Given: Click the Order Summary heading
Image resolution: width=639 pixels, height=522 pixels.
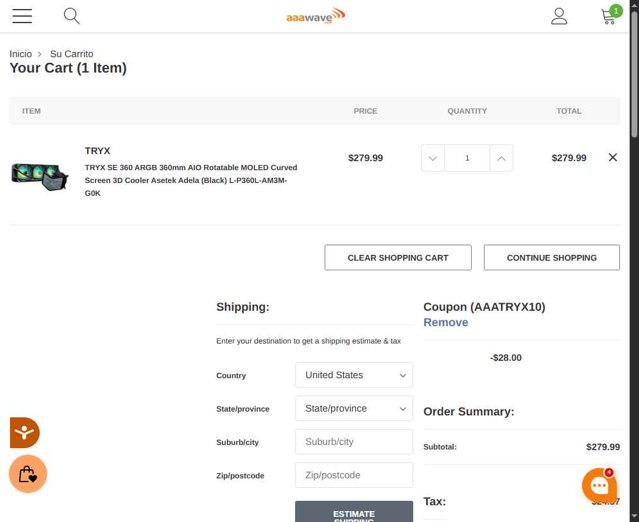Looking at the screenshot, I should pyautogui.click(x=469, y=412).
